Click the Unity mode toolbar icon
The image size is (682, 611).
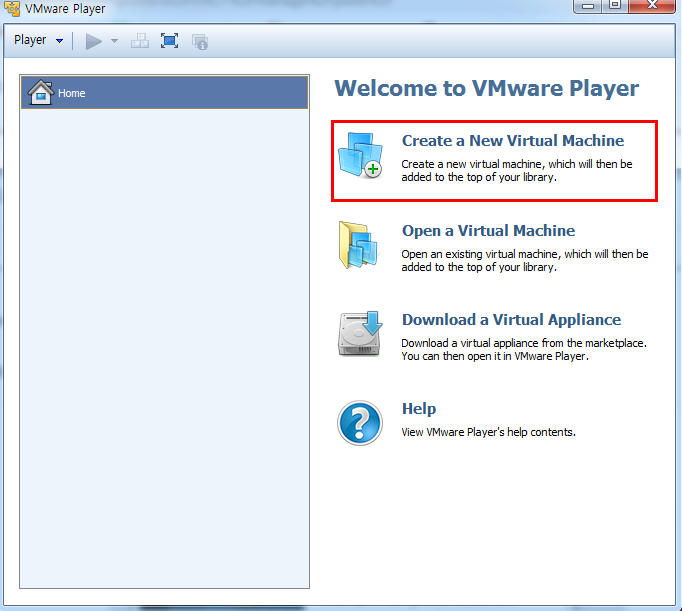click(x=200, y=42)
